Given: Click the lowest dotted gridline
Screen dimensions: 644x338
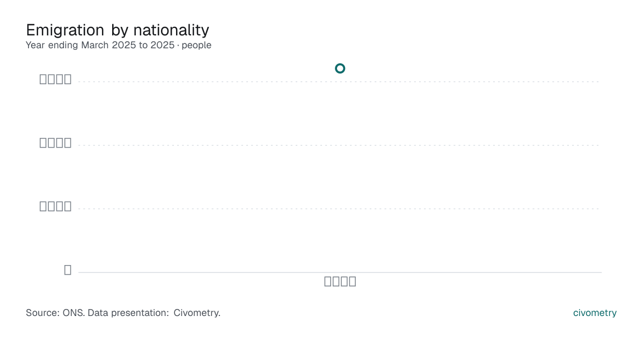Looking at the screenshot, I should (340, 209).
